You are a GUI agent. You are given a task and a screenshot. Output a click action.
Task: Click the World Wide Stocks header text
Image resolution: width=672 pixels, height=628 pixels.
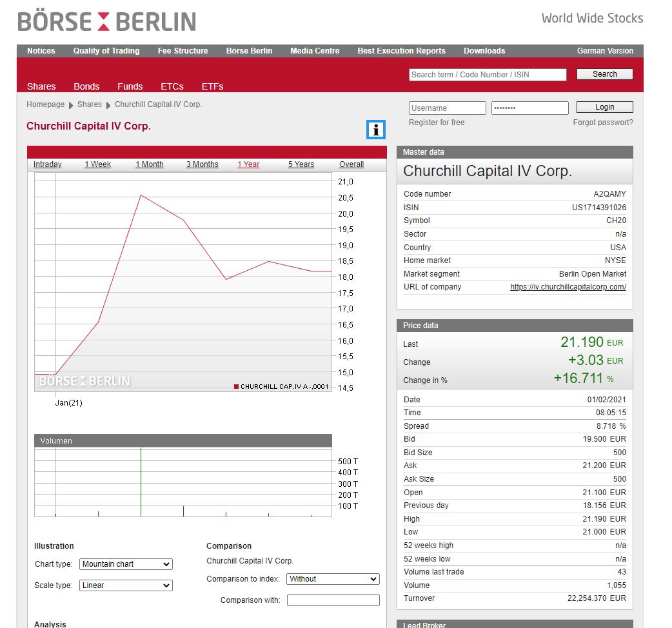592,18
